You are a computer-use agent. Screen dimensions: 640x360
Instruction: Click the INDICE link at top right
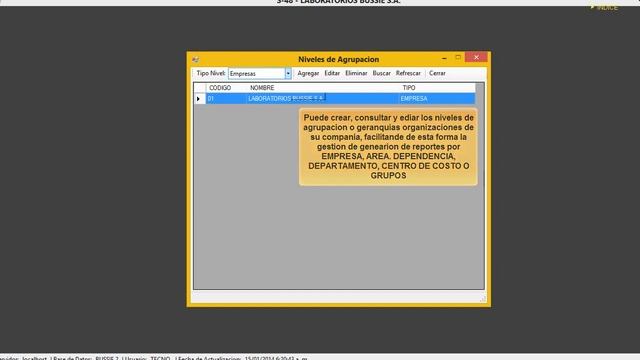[x=604, y=7]
